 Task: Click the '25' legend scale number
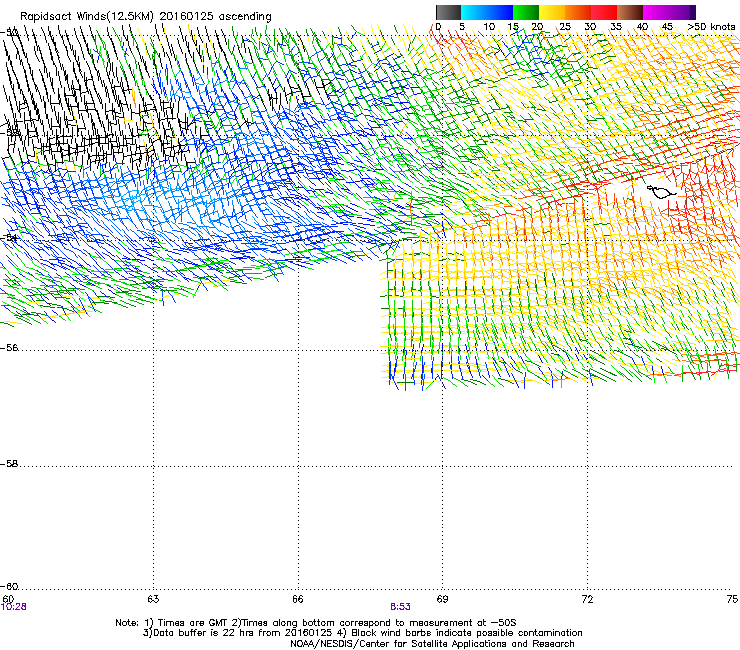pyautogui.click(x=565, y=27)
